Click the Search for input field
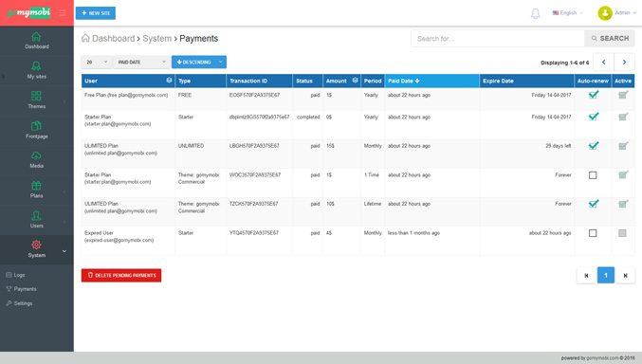642x364 pixels. pos(498,39)
